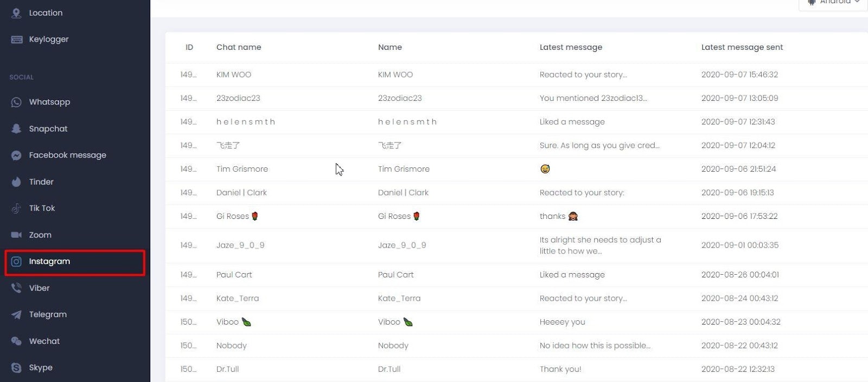Open the Viboo chat name
This screenshot has height=382, width=868.
click(x=234, y=322)
